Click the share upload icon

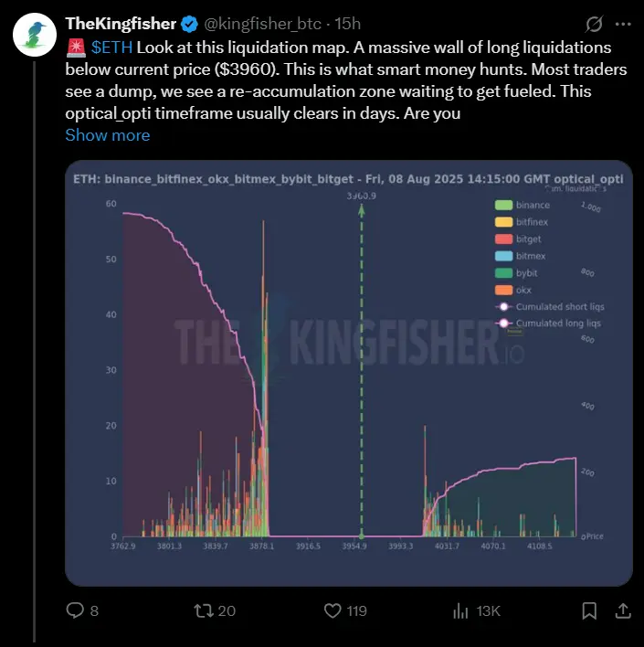pos(623,610)
